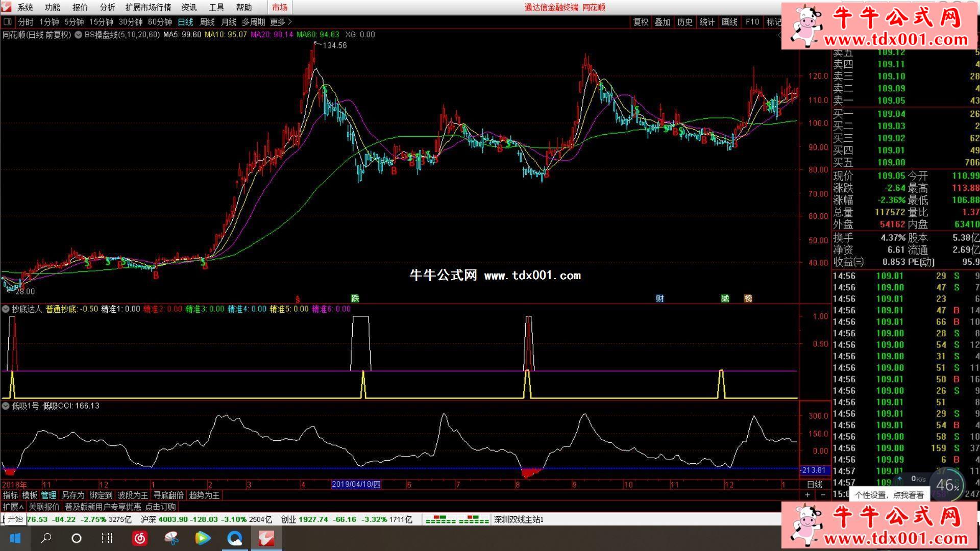980x551 pixels.
Task: Launch NetEase Cloud Music from taskbar
Action: click(x=139, y=538)
